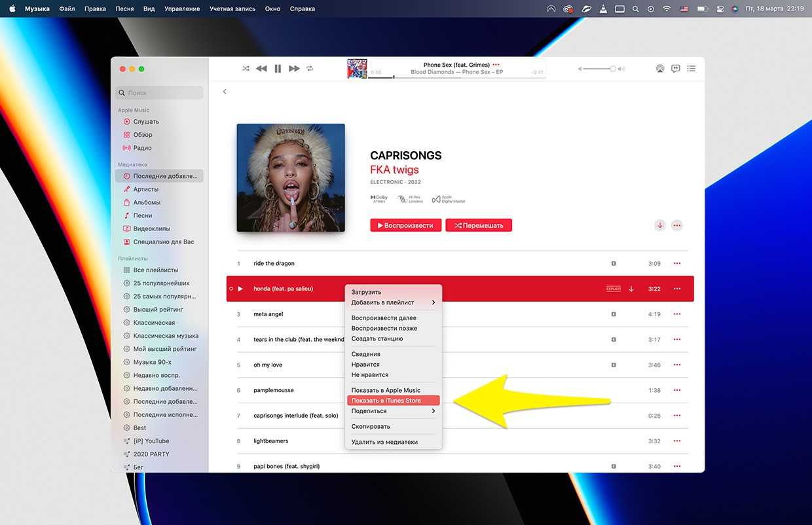The height and width of the screenshot is (525, 812).
Task: Show the lyrics panel
Action: coord(675,69)
